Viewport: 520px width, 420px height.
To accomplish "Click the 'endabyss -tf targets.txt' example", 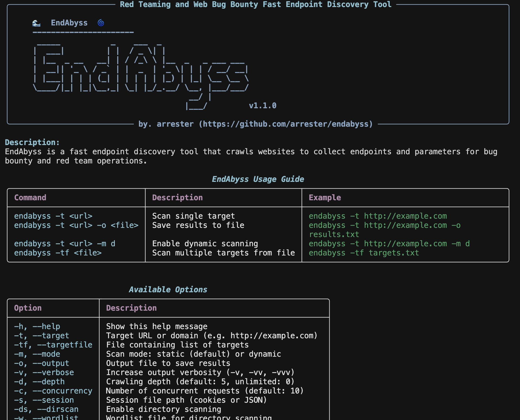I will coord(364,253).
